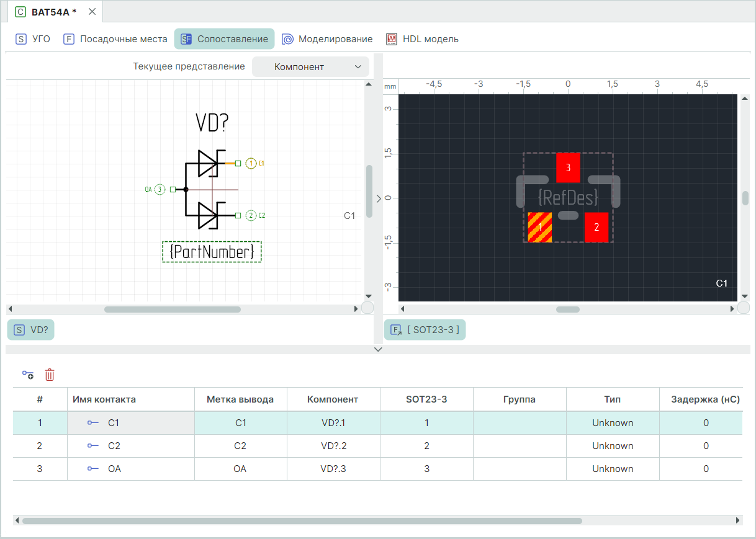
Task: Click {PartNumber} label in schematic
Action: pos(212,252)
